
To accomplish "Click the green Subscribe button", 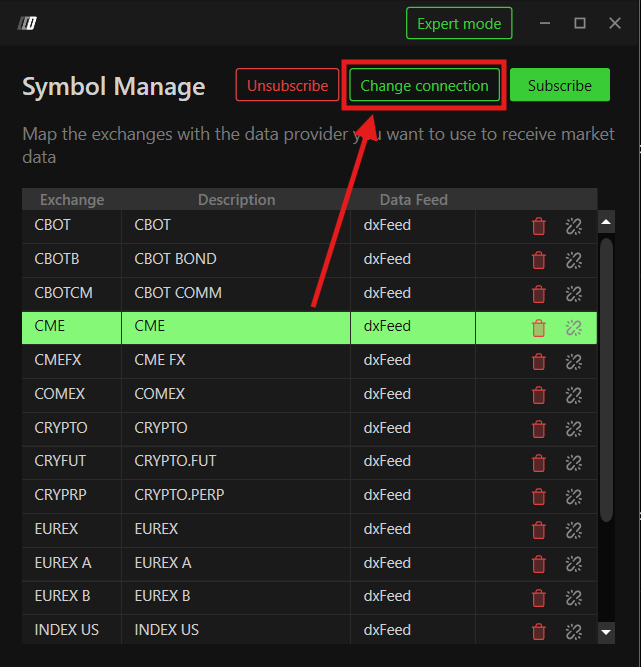I will (560, 85).
